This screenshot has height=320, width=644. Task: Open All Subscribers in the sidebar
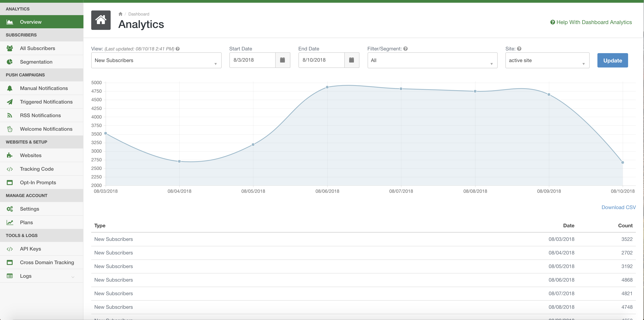point(37,48)
